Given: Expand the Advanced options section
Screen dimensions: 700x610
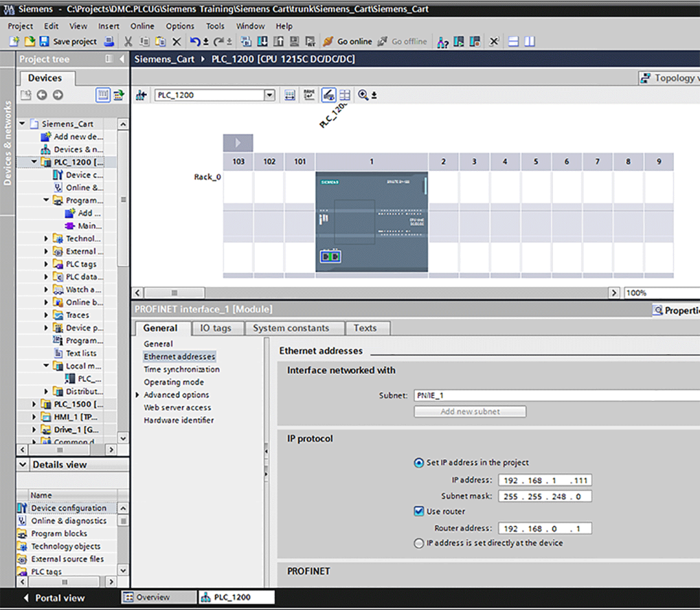Looking at the screenshot, I should pyautogui.click(x=137, y=395).
